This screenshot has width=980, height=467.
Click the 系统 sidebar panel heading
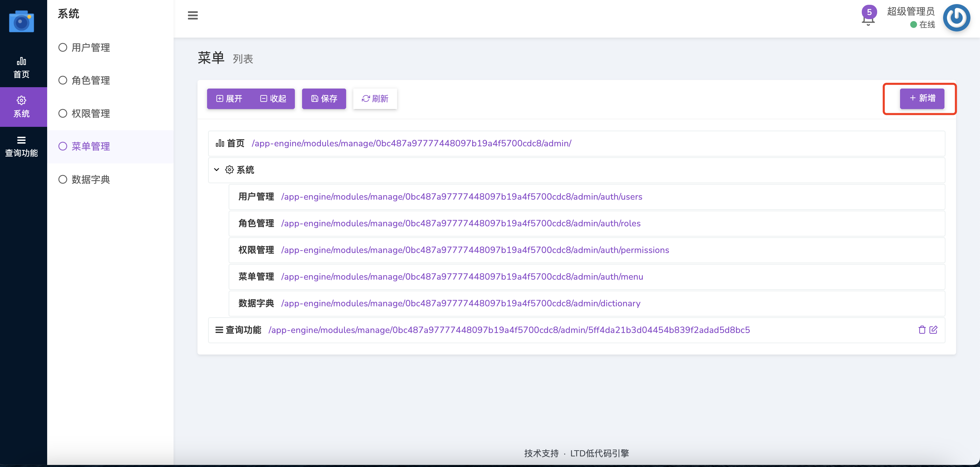click(x=68, y=14)
